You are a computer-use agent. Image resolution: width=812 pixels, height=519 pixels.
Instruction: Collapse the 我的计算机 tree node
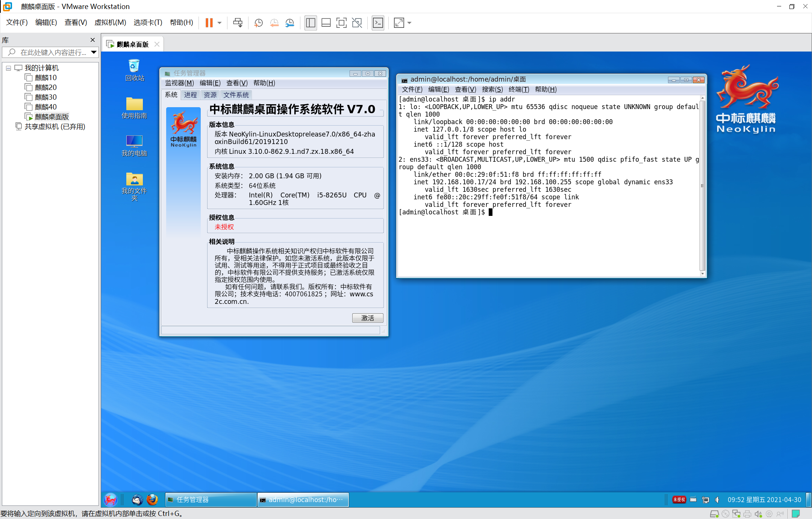pos(8,68)
